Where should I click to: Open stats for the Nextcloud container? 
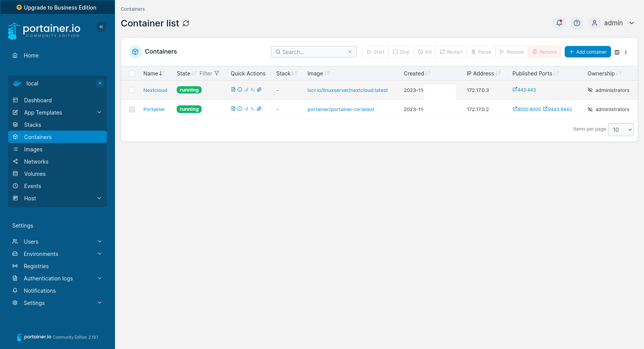tap(246, 90)
